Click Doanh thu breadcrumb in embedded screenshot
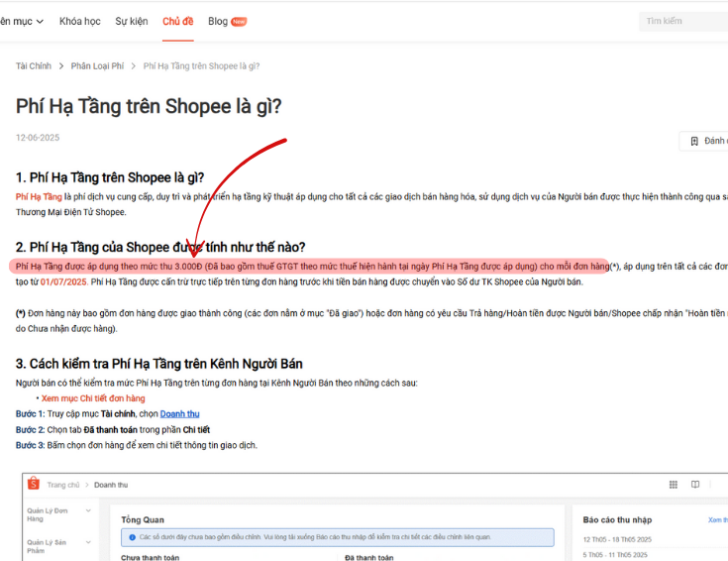The height and width of the screenshot is (561, 728). click(111, 485)
